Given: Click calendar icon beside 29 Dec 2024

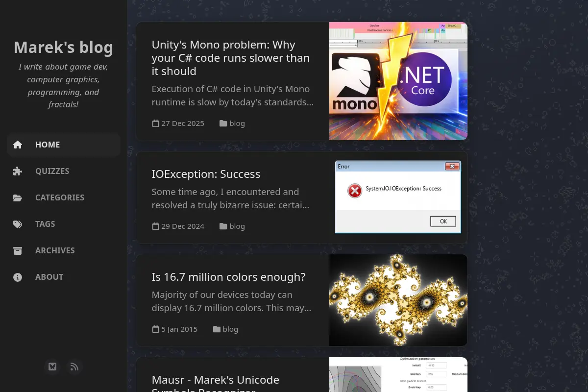Looking at the screenshot, I should click(155, 226).
